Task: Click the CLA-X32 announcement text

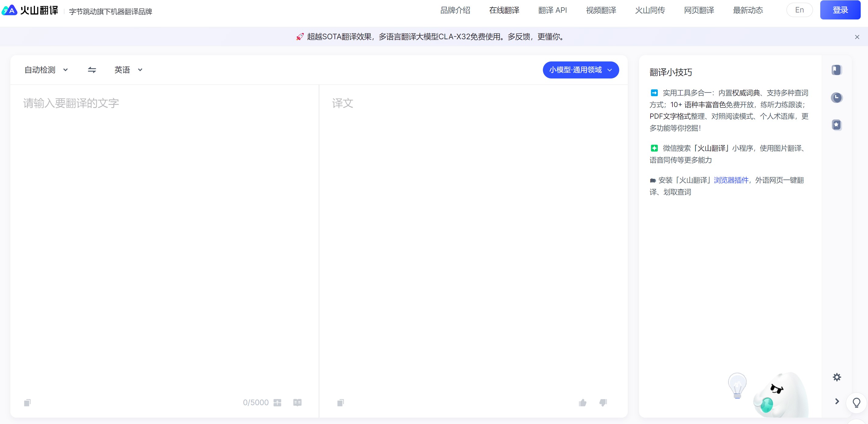Action: pos(436,37)
